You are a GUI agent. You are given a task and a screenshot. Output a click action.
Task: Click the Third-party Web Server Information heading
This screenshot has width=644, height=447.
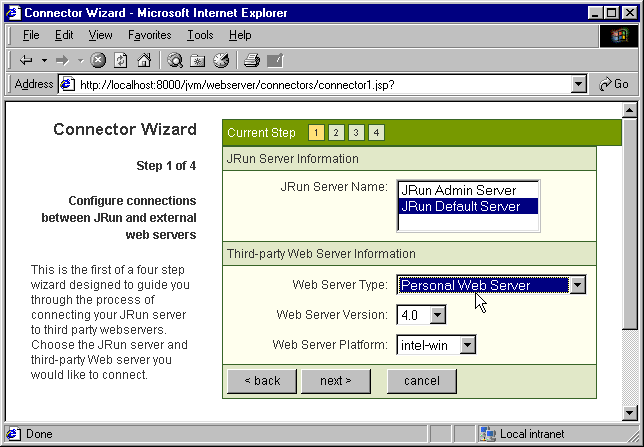coord(321,253)
